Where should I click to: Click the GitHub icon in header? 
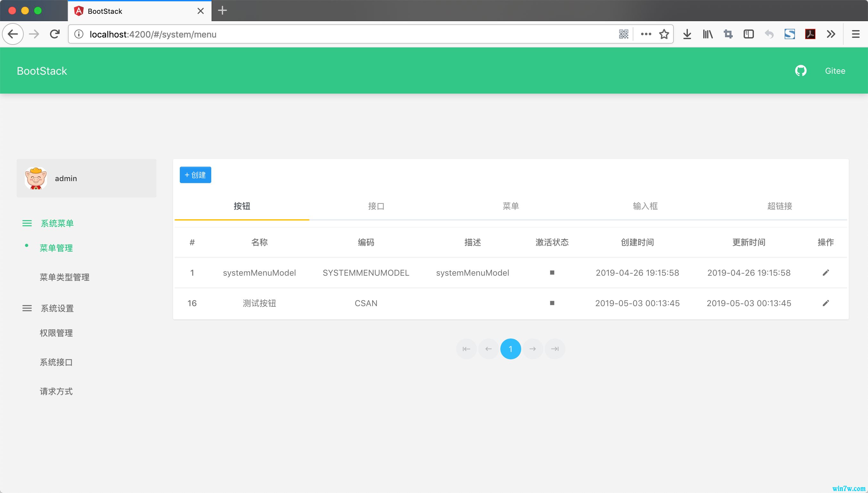tap(801, 71)
